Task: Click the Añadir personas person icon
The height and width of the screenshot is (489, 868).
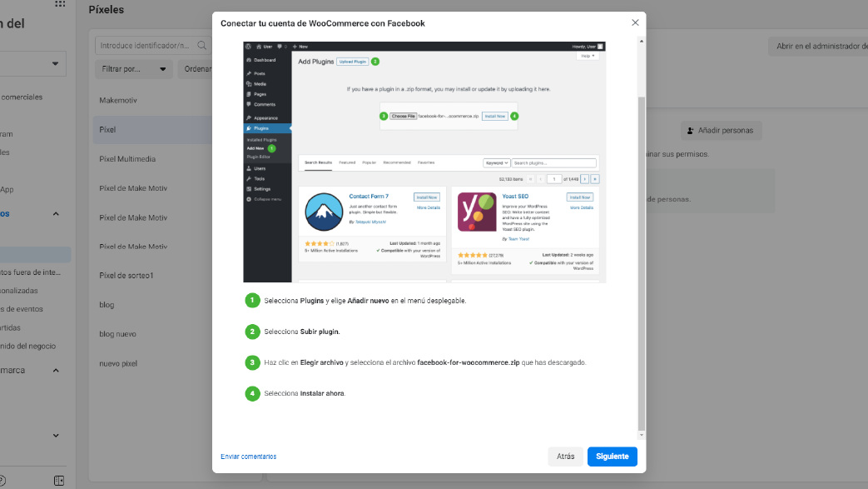Action: point(691,131)
